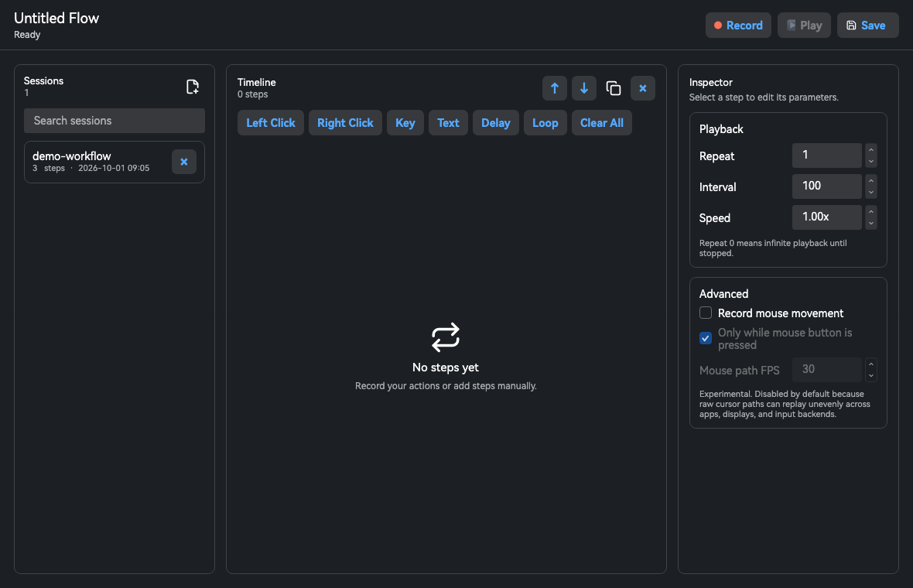Move the step down with the down arrow icon
Screen dimensions: 913x588
[x=584, y=88]
